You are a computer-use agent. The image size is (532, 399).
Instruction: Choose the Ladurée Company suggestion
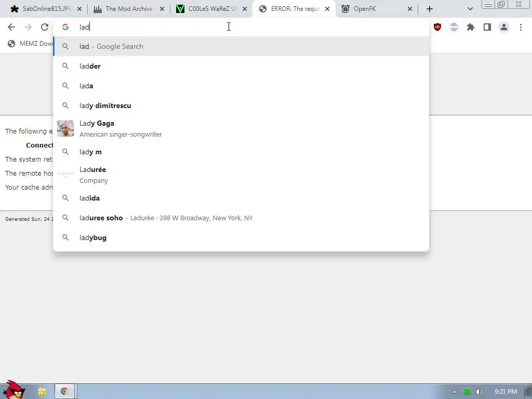pyautogui.click(x=241, y=175)
